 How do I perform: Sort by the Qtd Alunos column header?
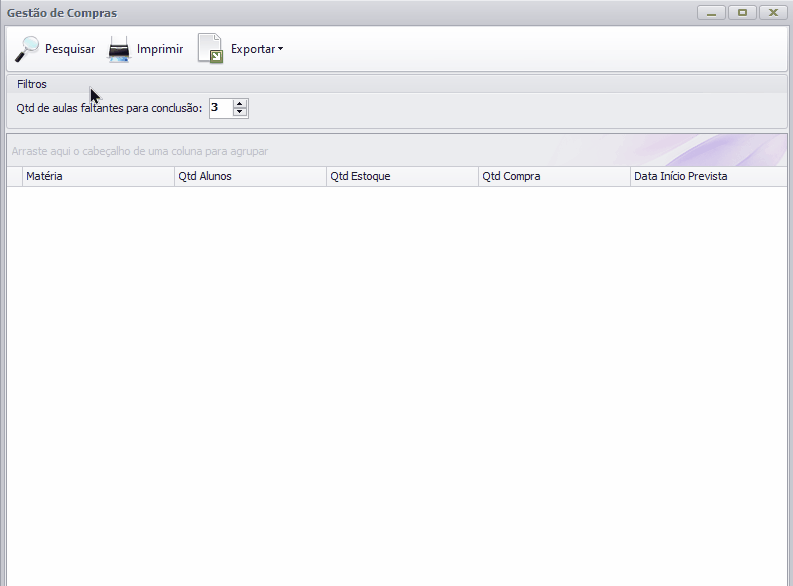point(250,176)
